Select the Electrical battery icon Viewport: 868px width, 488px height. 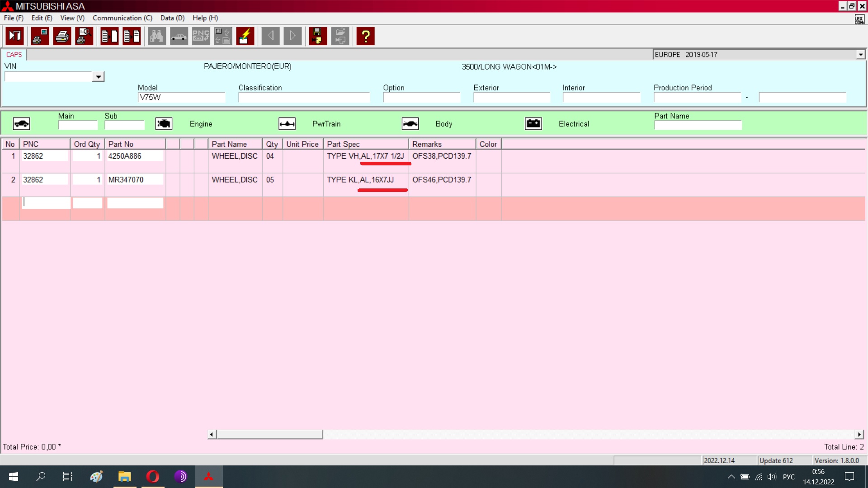533,124
